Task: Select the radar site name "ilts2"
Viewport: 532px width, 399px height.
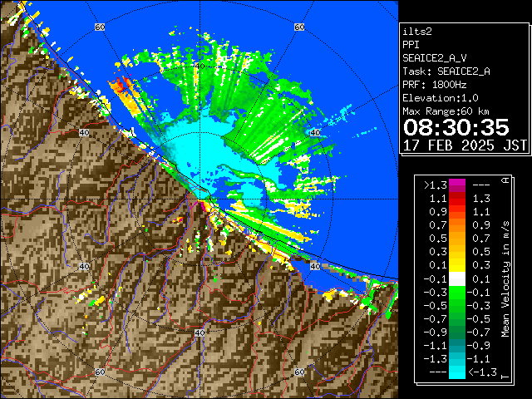Action: click(417, 32)
